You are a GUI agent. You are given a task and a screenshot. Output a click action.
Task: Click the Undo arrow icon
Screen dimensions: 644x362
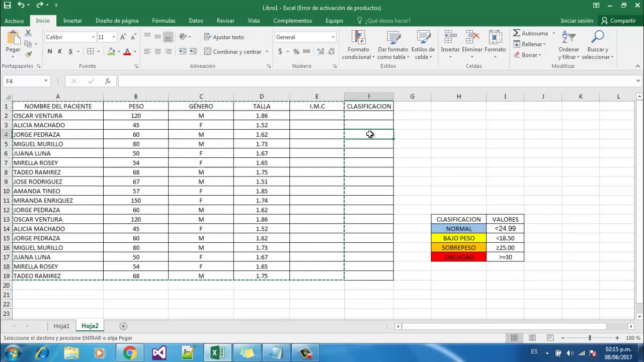21,5
